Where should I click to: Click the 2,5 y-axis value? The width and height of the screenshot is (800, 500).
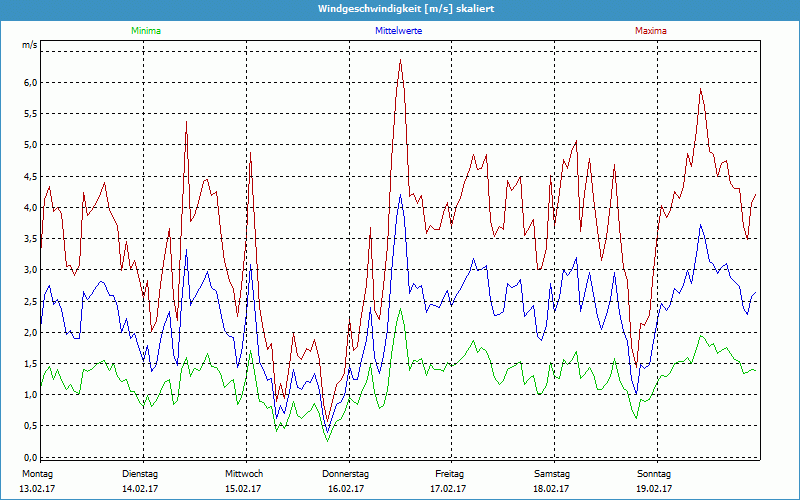point(31,302)
